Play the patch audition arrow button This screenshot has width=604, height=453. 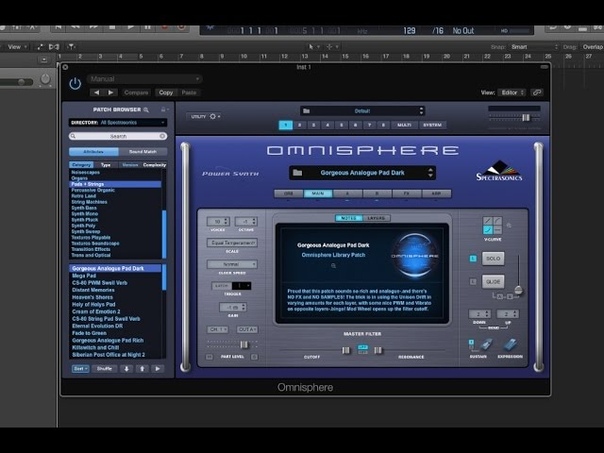point(158,369)
